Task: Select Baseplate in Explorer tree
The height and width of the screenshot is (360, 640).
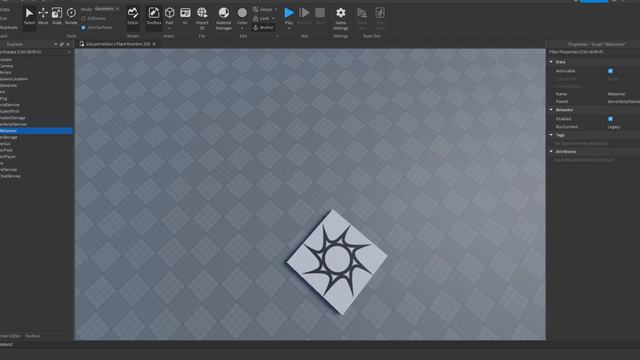Action: (9, 85)
